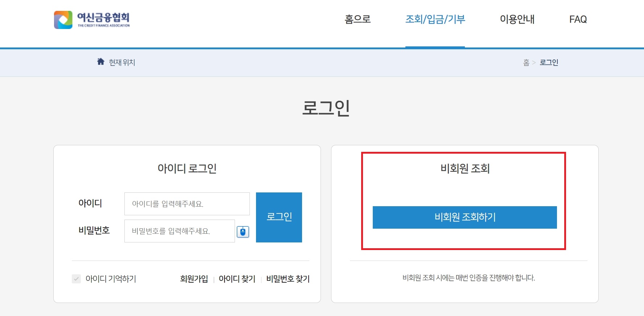The width and height of the screenshot is (644, 316).
Task: Click the large 로그인 page title
Action: [326, 108]
